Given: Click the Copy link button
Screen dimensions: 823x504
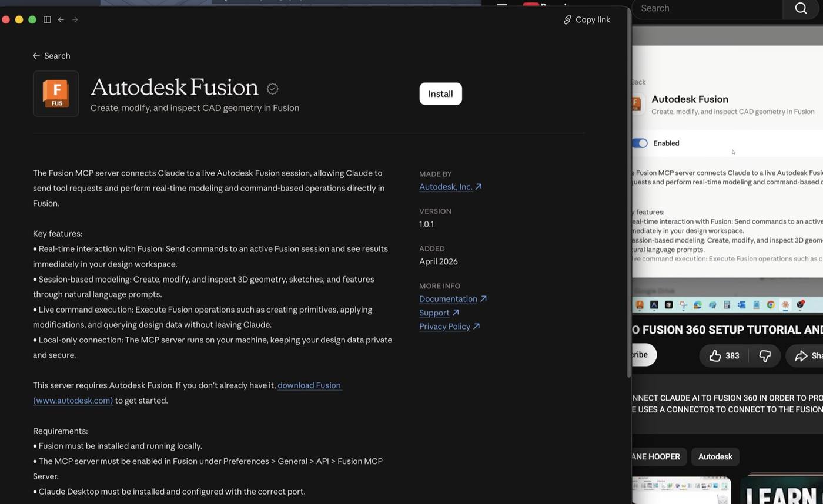Looking at the screenshot, I should [587, 19].
